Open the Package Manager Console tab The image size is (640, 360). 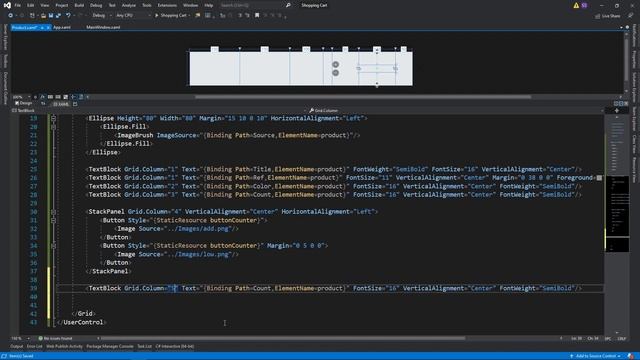tap(110, 347)
